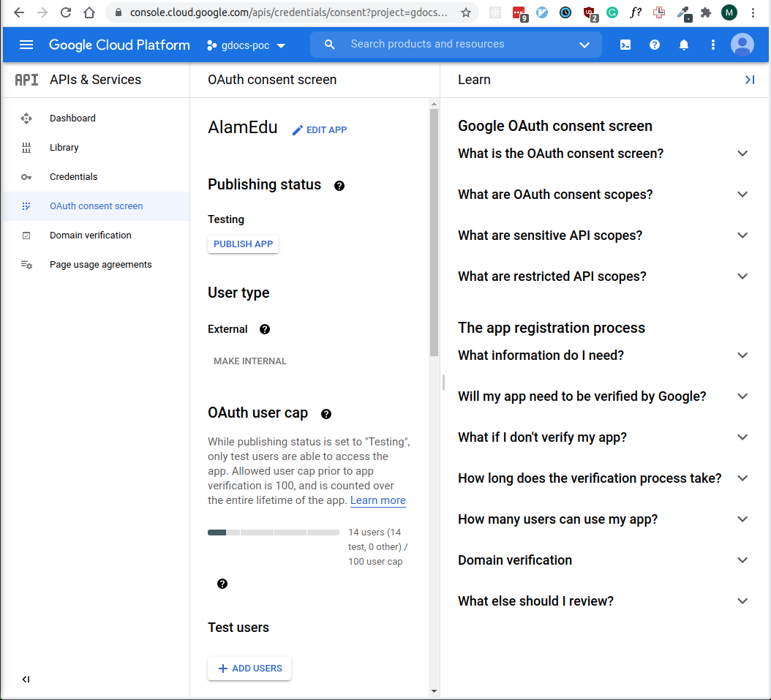Expand the search bar dropdown arrow
This screenshot has width=771, height=700.
pos(584,45)
